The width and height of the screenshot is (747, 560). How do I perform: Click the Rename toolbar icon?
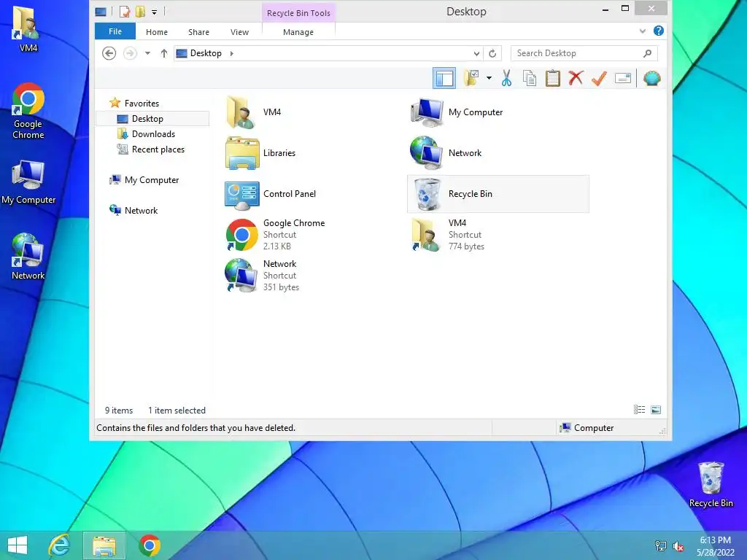tap(623, 78)
